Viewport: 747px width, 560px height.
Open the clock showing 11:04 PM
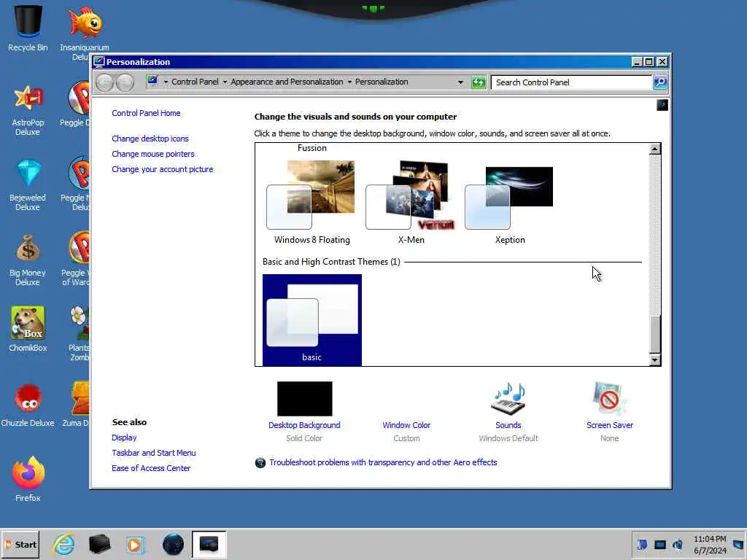[710, 545]
